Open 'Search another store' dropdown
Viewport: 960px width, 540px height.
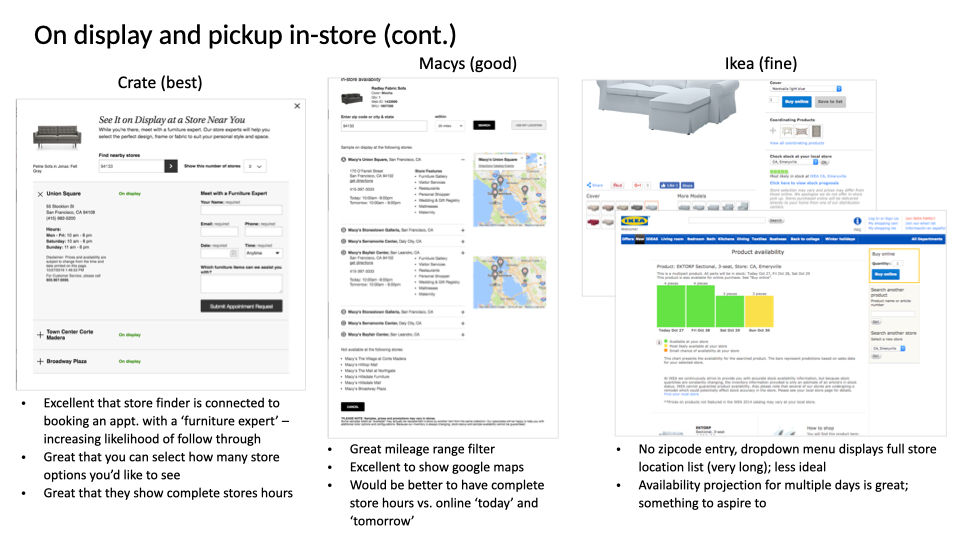[x=889, y=348]
